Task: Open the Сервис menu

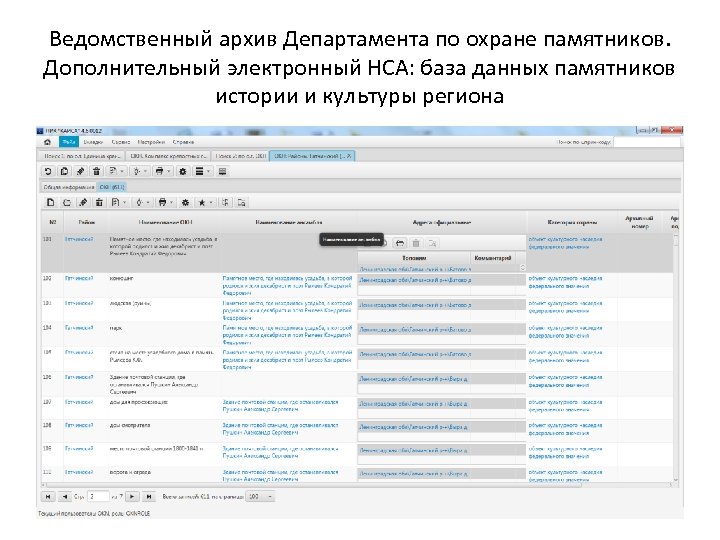Action: coord(121,142)
